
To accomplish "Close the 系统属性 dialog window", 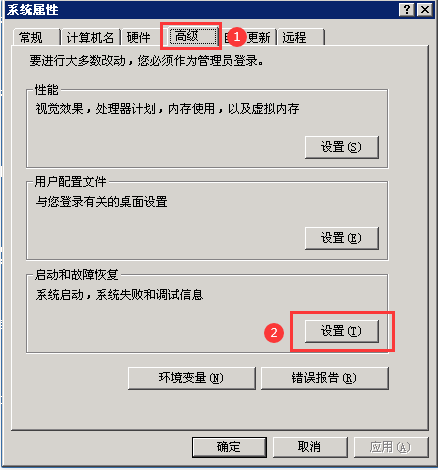I will tap(425, 9).
